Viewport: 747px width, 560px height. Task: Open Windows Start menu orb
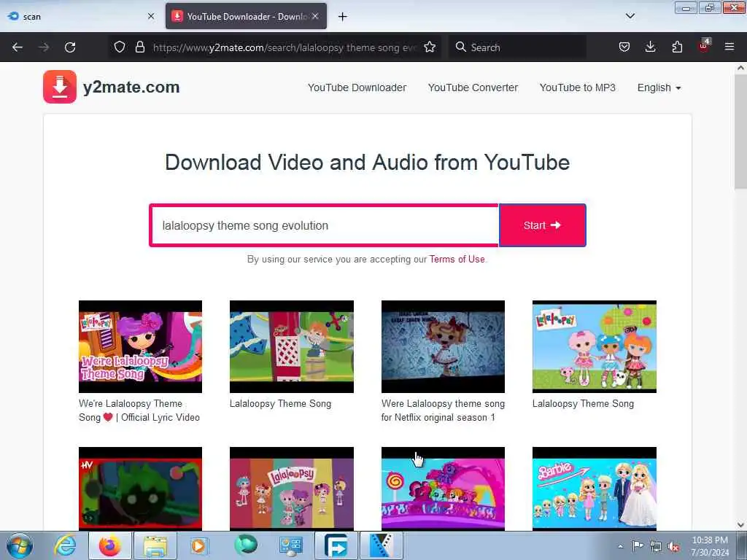(x=20, y=545)
